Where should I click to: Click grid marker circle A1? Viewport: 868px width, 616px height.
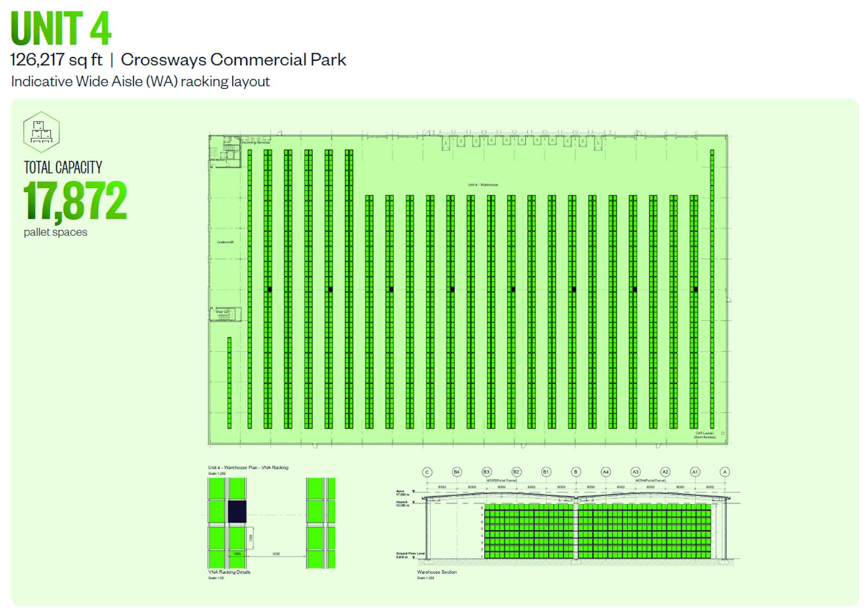click(x=695, y=472)
